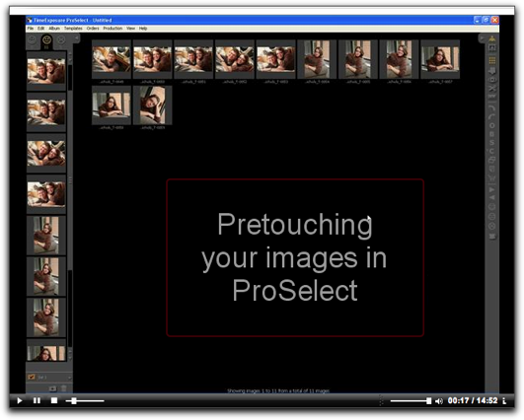Pause the video playback
The height and width of the screenshot is (420, 524).
click(37, 400)
